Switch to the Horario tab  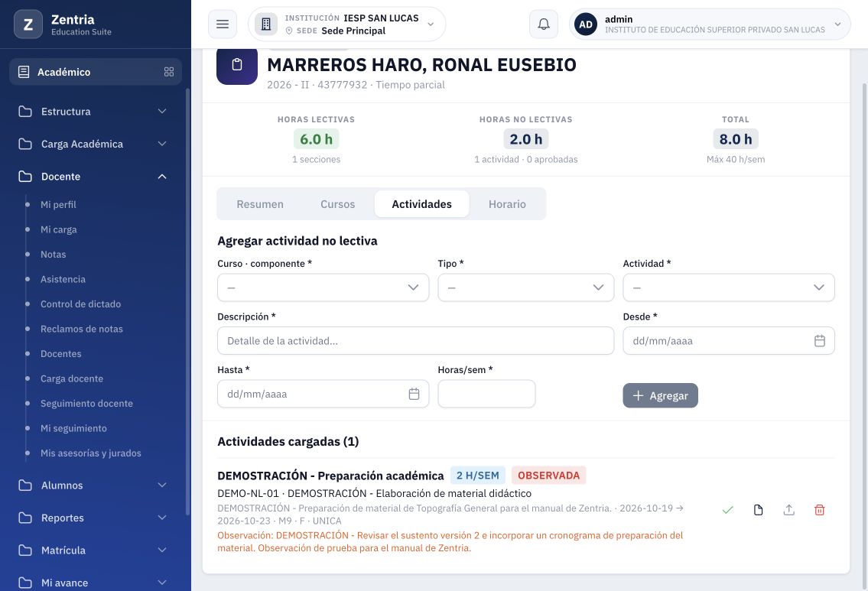(x=507, y=204)
